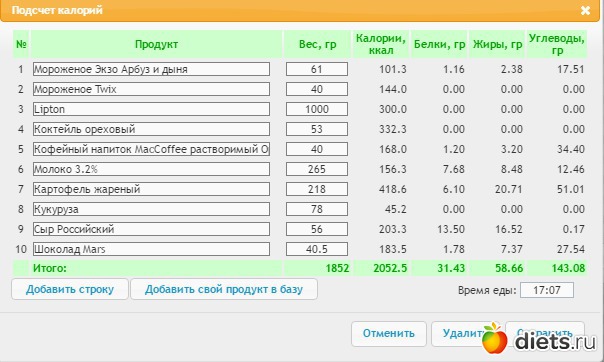
Task: Click the Добавить строку button
Action: [70, 289]
